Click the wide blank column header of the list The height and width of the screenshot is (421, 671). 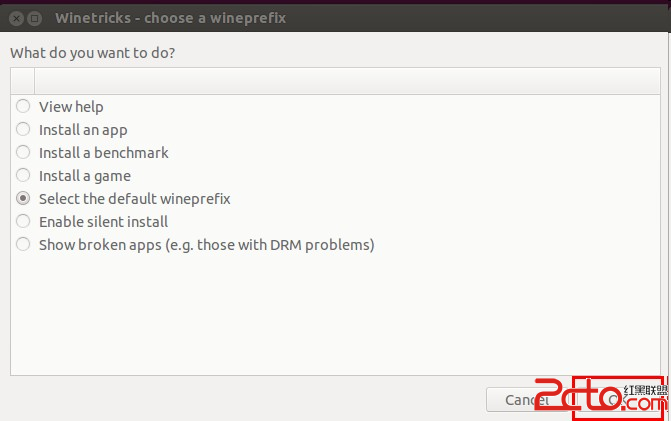[347, 81]
